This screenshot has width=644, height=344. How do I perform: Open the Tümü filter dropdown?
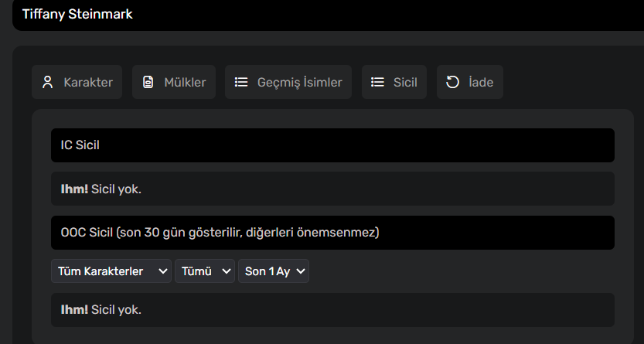[205, 271]
